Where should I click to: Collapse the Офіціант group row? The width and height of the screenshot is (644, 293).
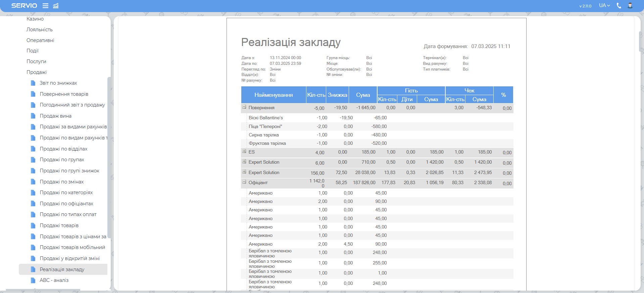pyautogui.click(x=244, y=182)
